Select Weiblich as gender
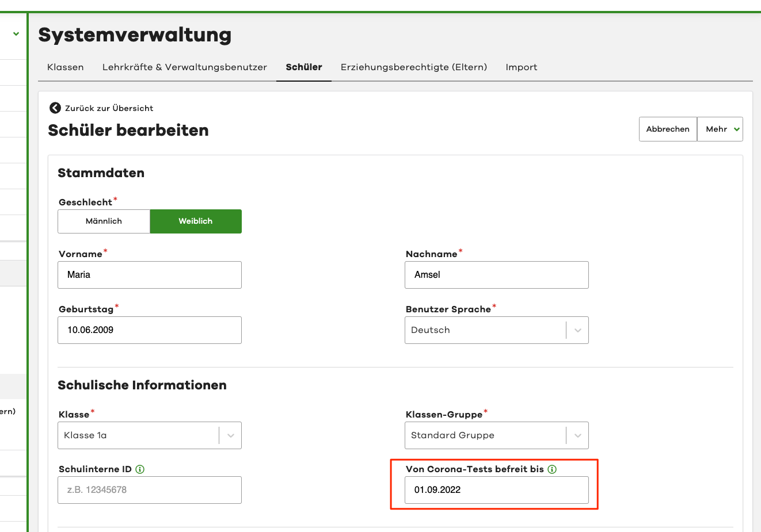The height and width of the screenshot is (532, 761). (196, 221)
